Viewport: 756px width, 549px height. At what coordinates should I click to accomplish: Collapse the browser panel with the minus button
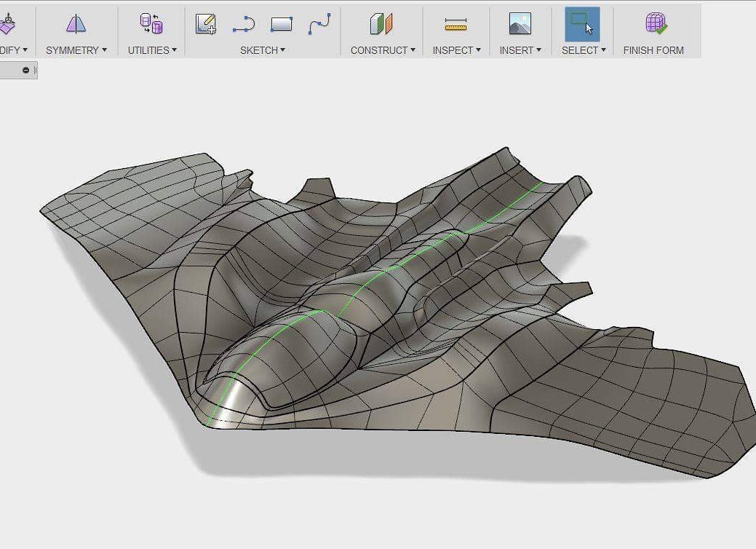coord(26,70)
